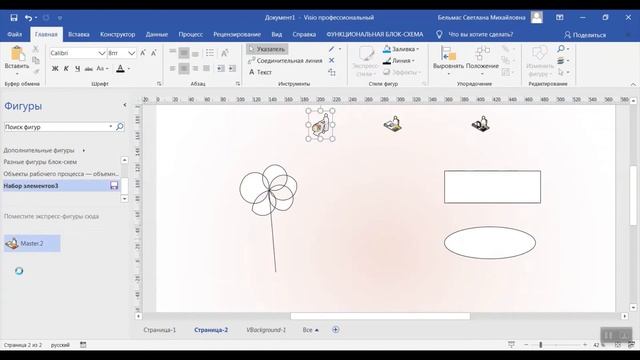
Task: Click the Save icon in title bar
Action: click(x=14, y=18)
